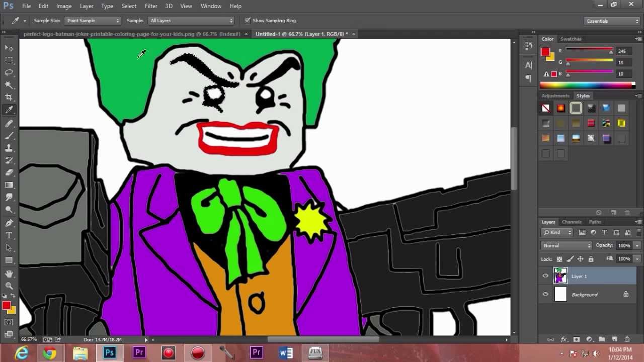This screenshot has height=362, width=644.
Task: Switch to perfect-lego-batman-joker document tab
Action: (132, 34)
